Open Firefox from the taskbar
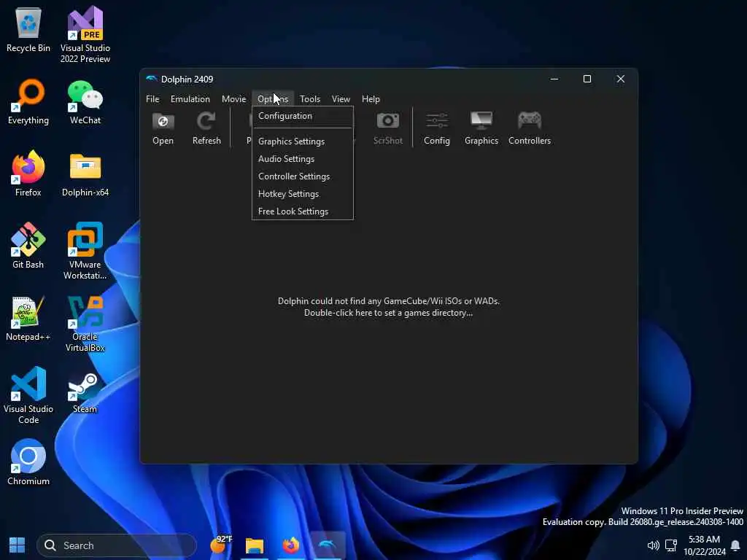Image resolution: width=747 pixels, height=560 pixels. [x=290, y=545]
